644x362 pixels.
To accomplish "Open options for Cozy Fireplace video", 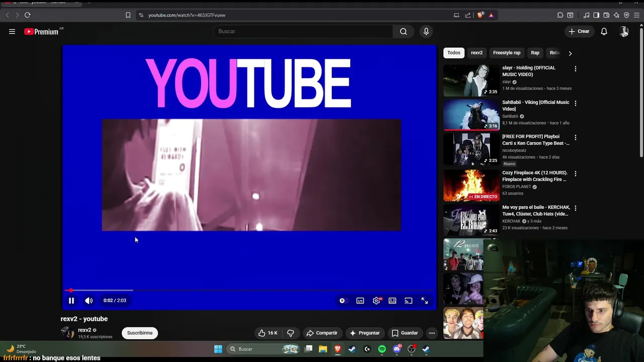I will [576, 173].
